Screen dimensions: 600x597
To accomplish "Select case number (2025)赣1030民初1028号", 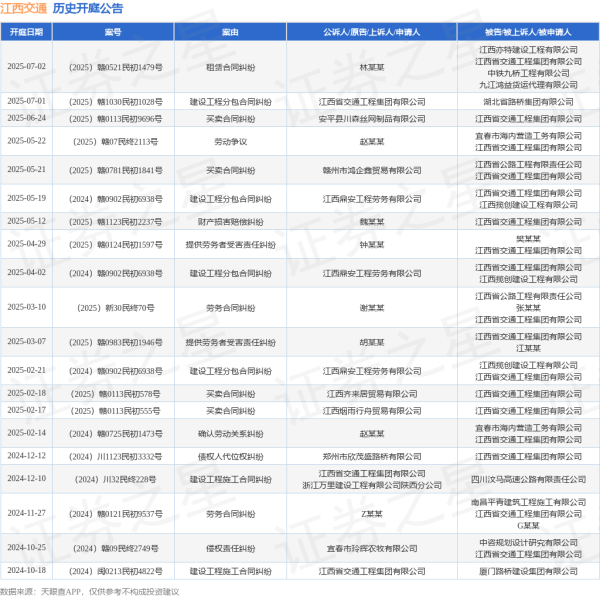I will (x=116, y=102).
